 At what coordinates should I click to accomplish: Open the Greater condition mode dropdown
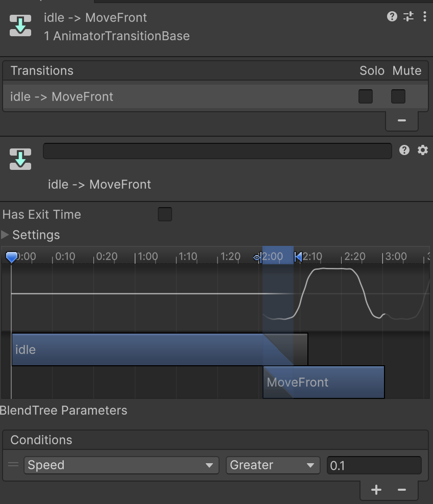pos(273,465)
